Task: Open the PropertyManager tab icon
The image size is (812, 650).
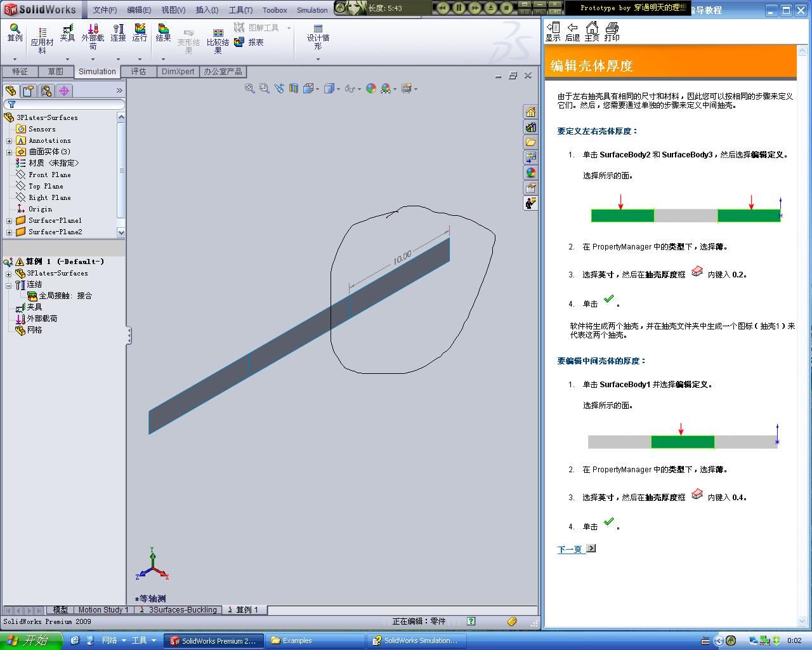Action: (29, 91)
